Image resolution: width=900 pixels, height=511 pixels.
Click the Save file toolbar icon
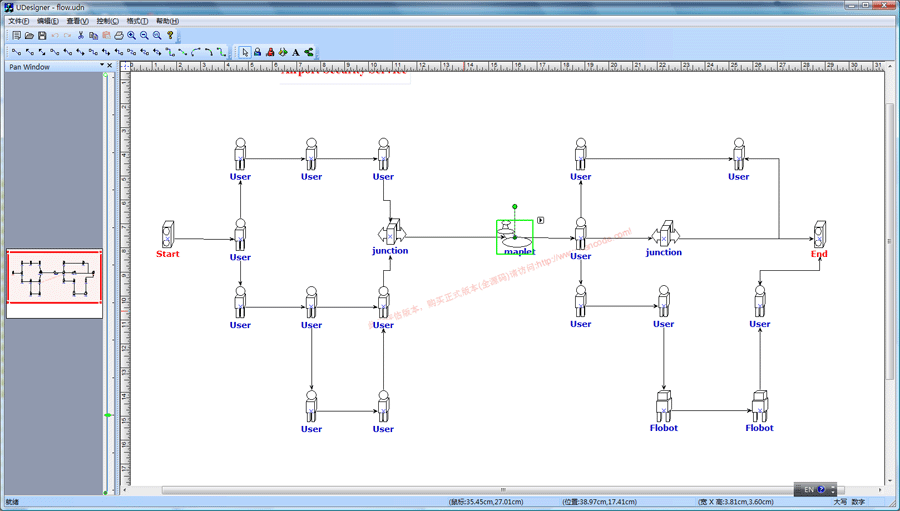pyautogui.click(x=42, y=36)
